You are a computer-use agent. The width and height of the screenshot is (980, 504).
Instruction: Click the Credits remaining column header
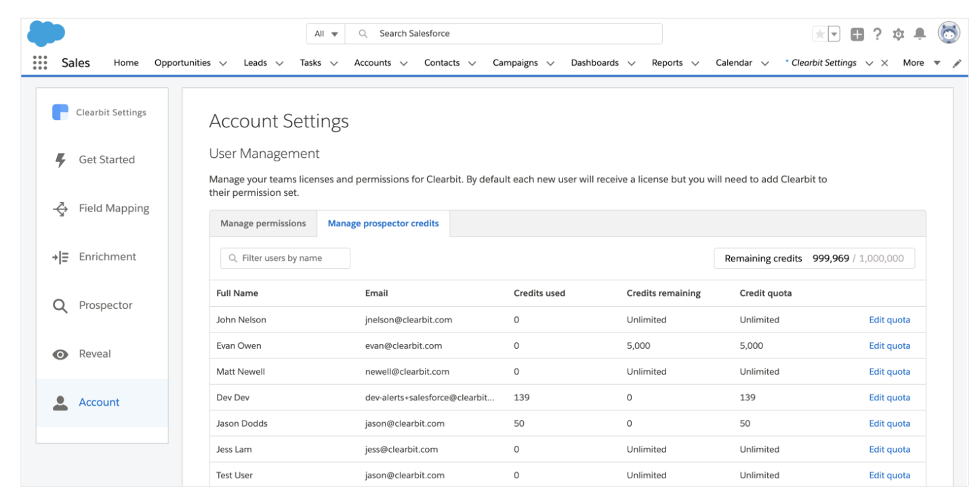click(x=663, y=293)
